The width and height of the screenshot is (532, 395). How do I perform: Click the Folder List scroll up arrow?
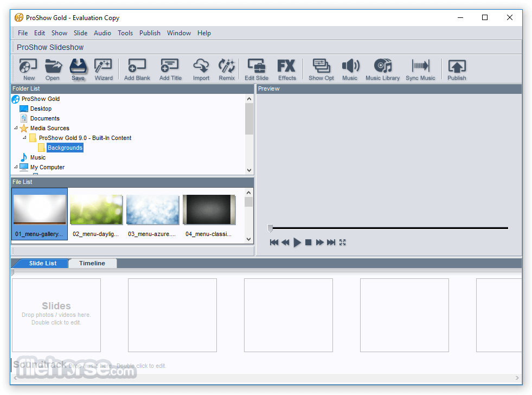pyautogui.click(x=249, y=99)
